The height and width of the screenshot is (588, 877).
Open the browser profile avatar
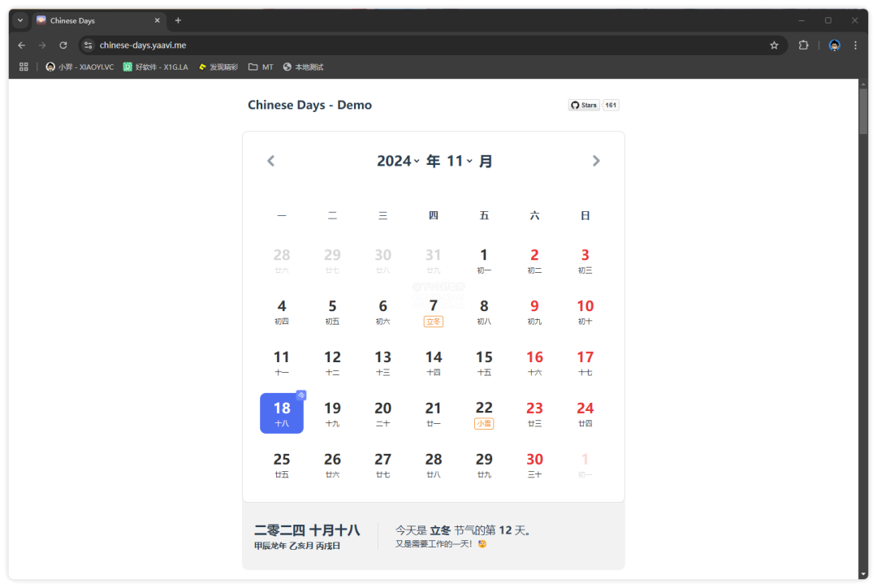tap(835, 45)
